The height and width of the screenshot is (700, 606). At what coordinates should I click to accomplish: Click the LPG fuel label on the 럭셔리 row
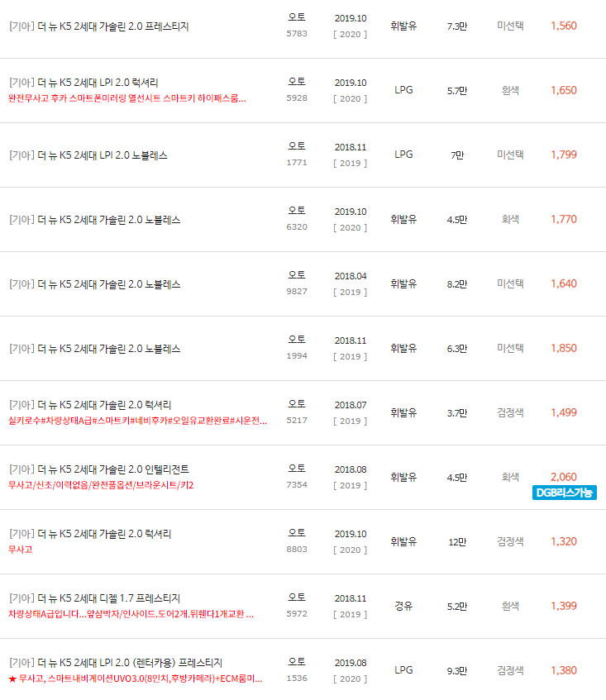point(403,89)
